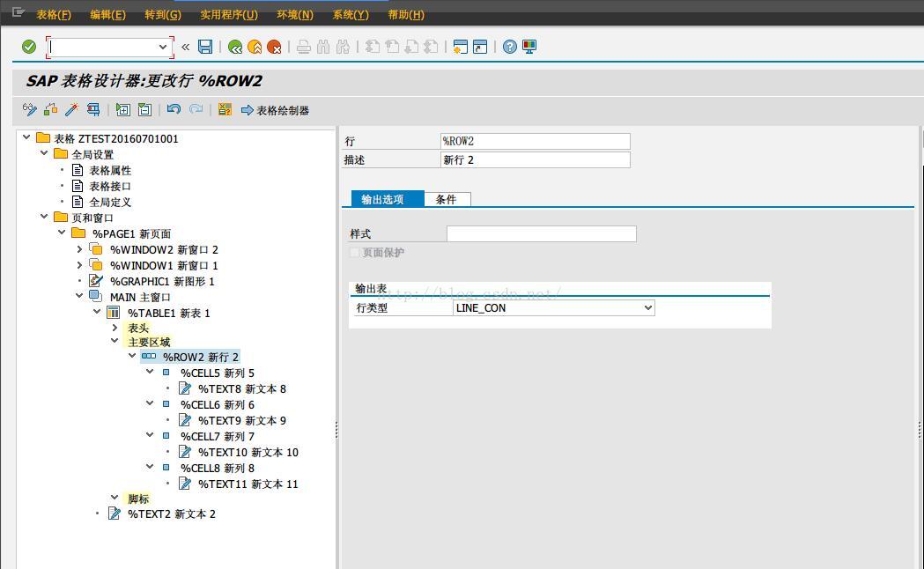Click the Customize Local Layout monitor icon

[529, 47]
